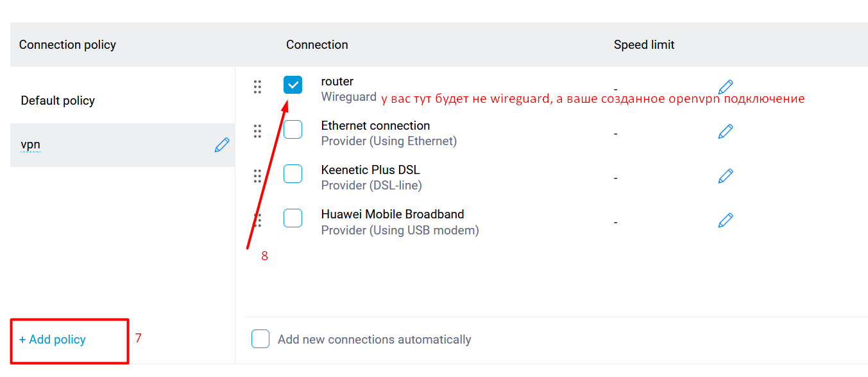Click the Connection column header
The width and height of the screenshot is (868, 377).
point(317,45)
